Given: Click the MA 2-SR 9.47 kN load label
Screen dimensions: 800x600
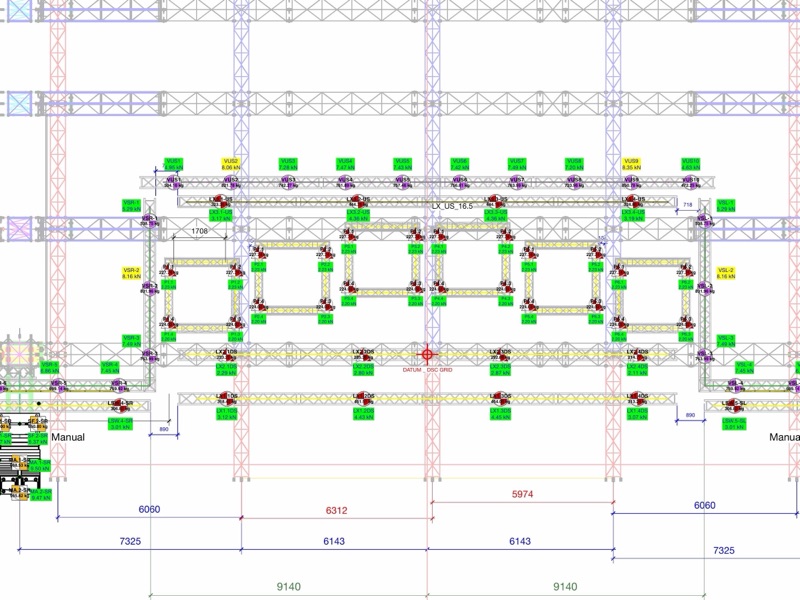Looking at the screenshot, I should (41, 494).
